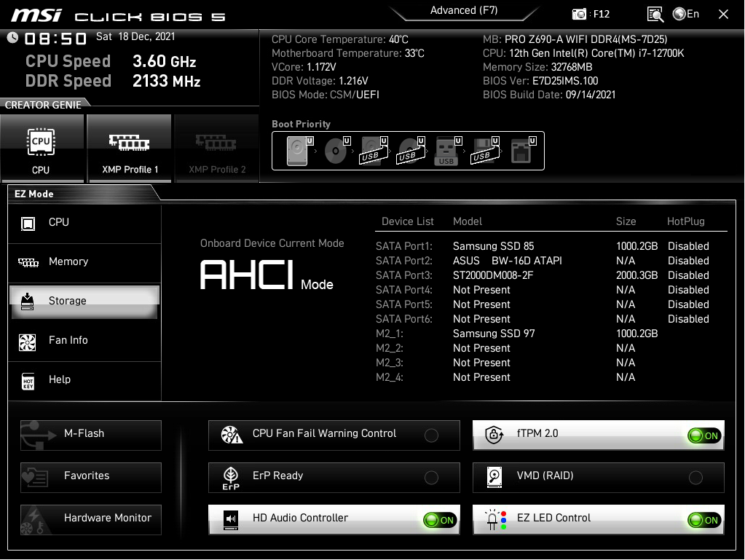Click SATA Port6 Disabled hotplug value
The image size is (745, 560).
click(x=688, y=319)
